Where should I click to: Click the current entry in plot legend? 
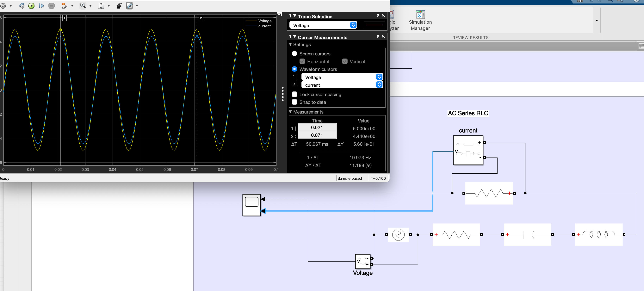coord(264,26)
